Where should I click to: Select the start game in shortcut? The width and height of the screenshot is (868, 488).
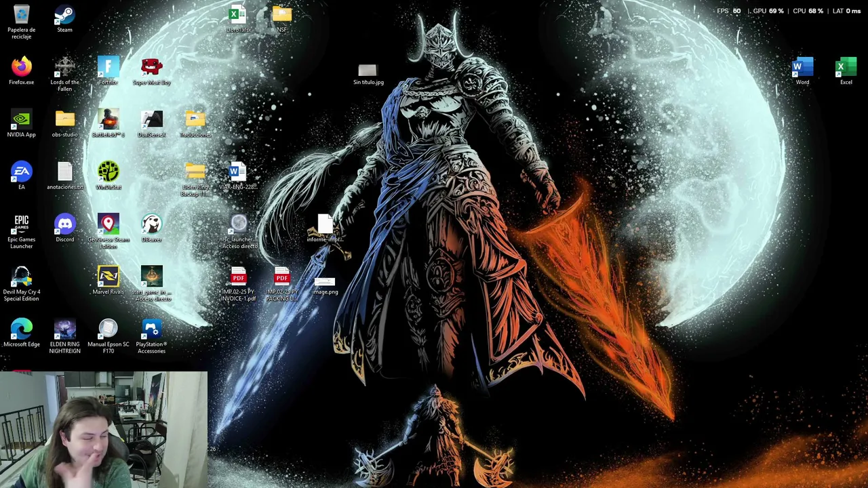[x=151, y=284]
